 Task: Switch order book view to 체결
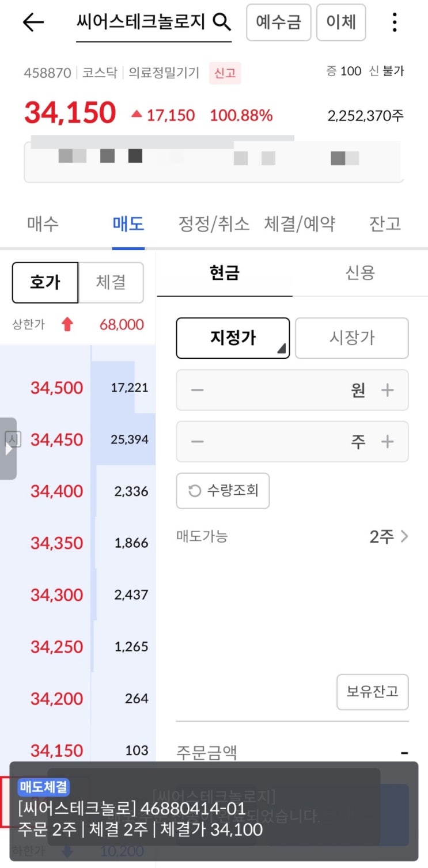pos(111,282)
